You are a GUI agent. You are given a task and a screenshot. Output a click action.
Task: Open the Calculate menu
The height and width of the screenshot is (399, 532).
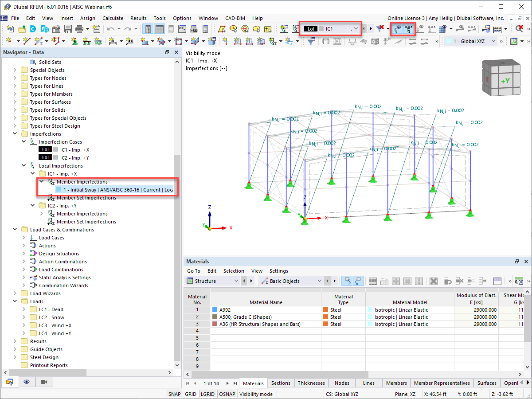(113, 18)
